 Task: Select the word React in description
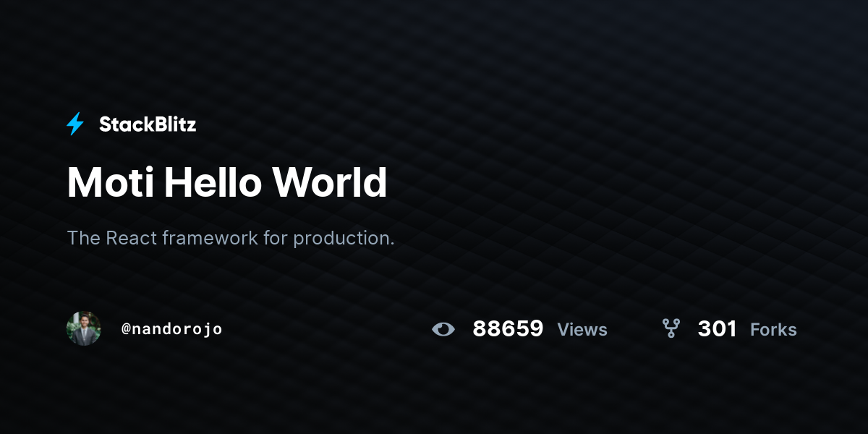click(x=132, y=238)
